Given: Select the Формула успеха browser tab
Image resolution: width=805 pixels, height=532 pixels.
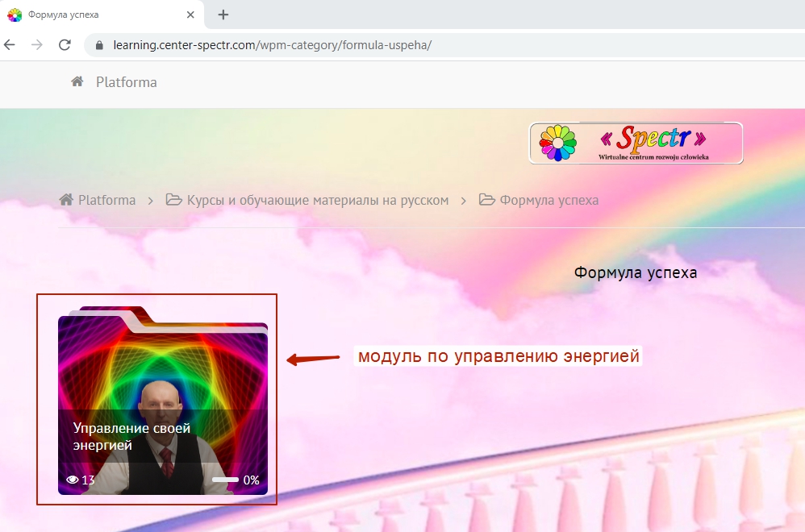Looking at the screenshot, I should (x=102, y=15).
